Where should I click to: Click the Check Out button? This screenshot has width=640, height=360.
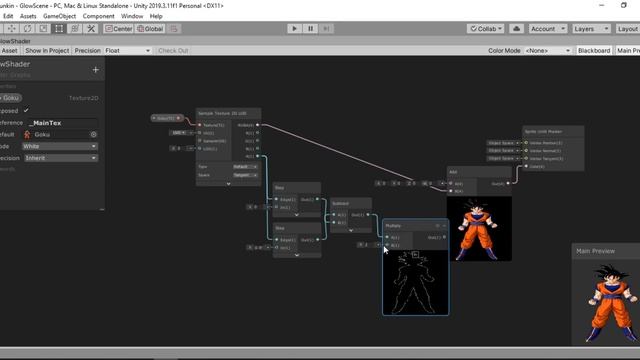173,51
